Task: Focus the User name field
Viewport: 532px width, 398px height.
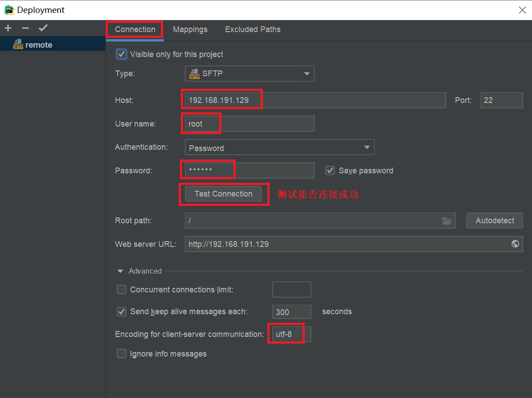Action: [250, 124]
